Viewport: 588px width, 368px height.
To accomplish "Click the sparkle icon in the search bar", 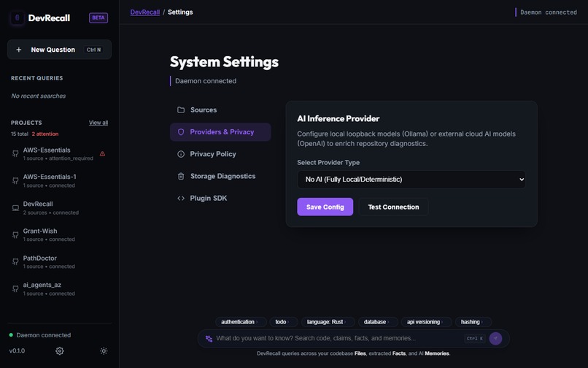I will point(209,338).
